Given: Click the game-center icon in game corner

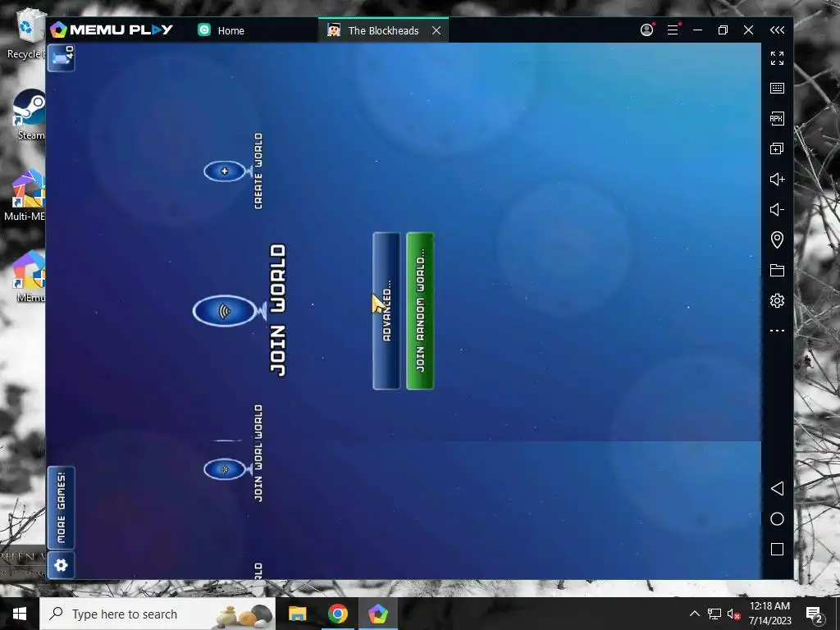Looking at the screenshot, I should pyautogui.click(x=61, y=57).
